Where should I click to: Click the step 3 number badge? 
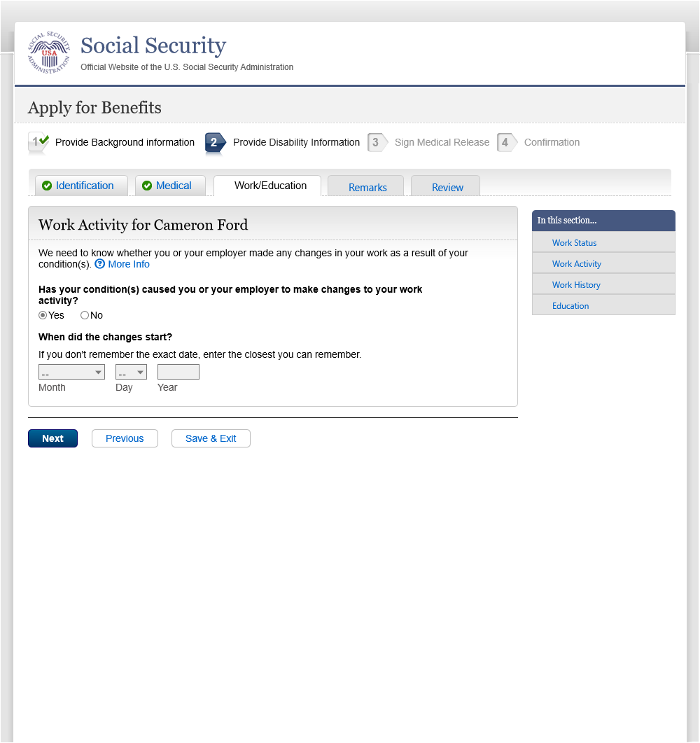[x=377, y=142]
